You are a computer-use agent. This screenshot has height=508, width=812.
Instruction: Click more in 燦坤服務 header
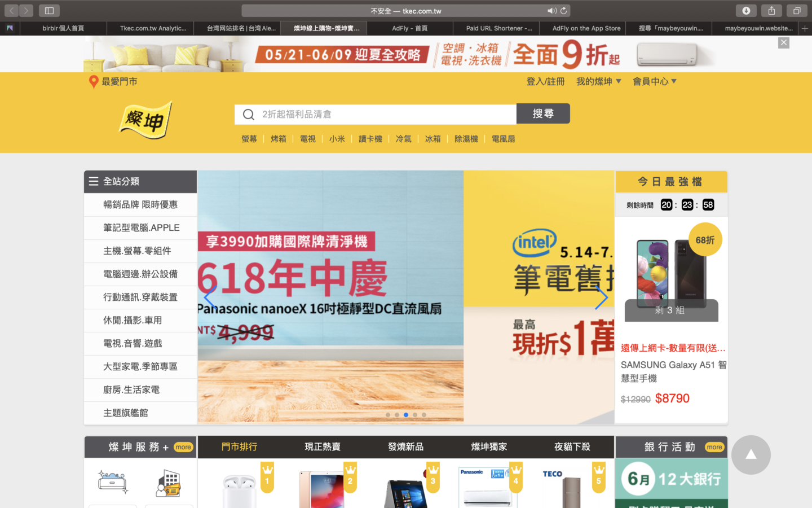click(183, 447)
